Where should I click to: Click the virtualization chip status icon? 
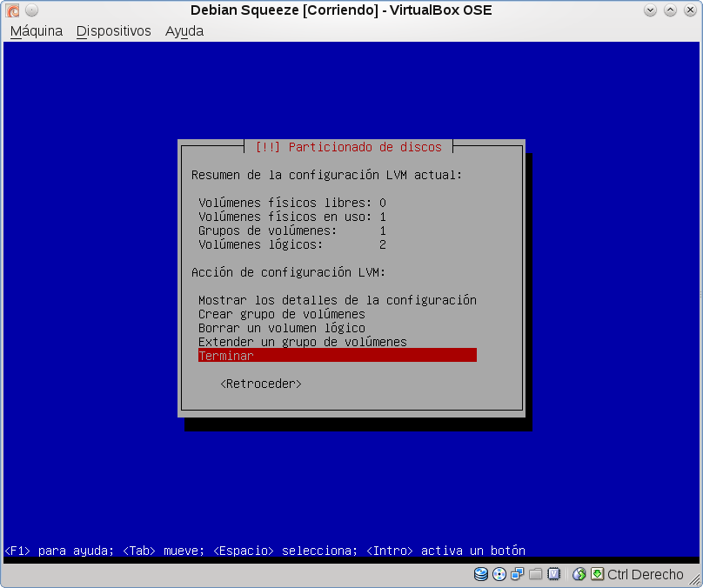[553, 574]
